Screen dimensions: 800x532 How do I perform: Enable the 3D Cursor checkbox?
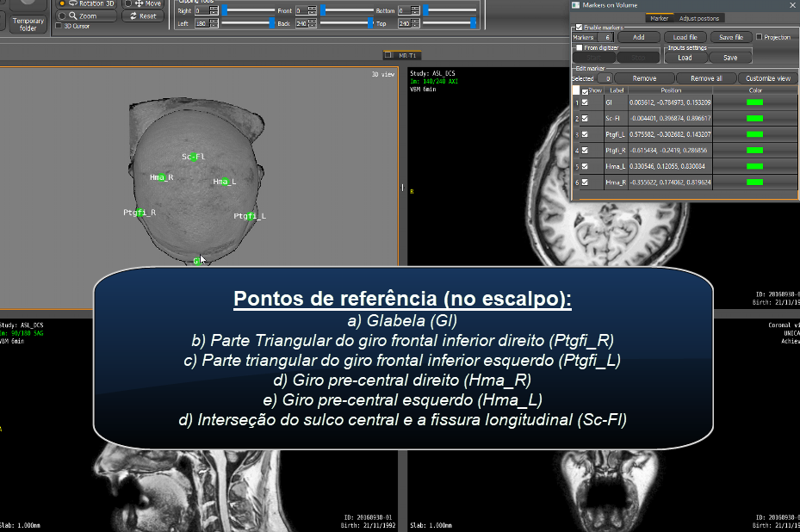[x=59, y=26]
